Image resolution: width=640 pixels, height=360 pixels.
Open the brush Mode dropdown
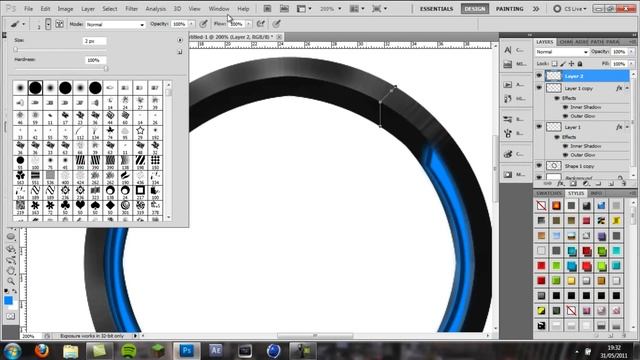pyautogui.click(x=116, y=24)
